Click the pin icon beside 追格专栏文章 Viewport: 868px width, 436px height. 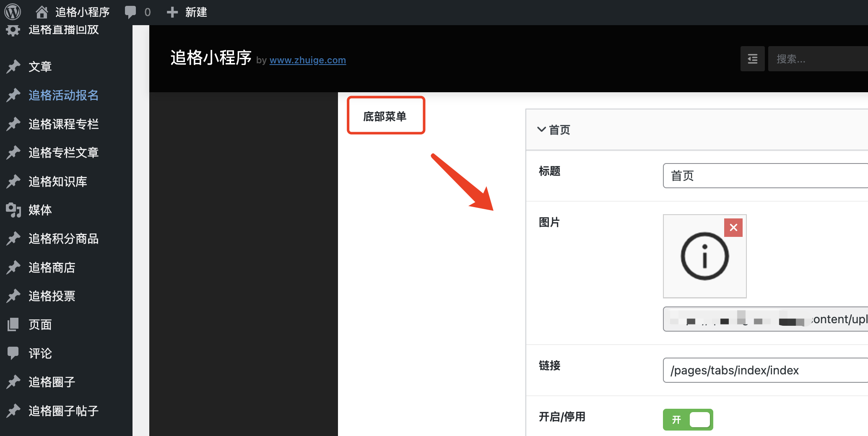[x=13, y=153]
